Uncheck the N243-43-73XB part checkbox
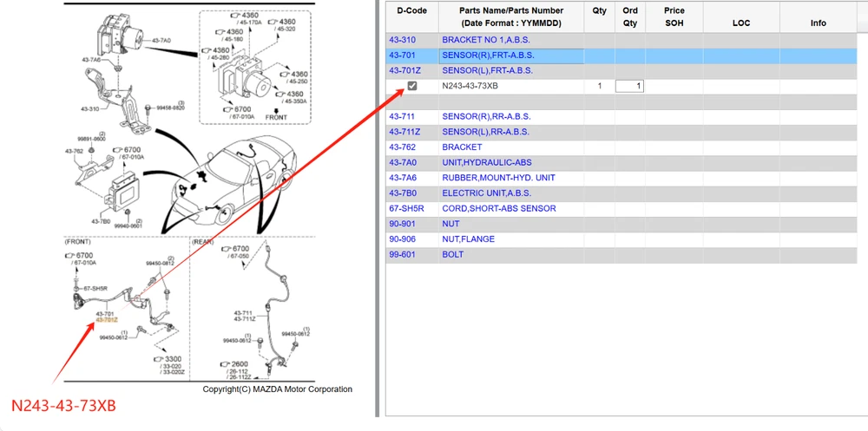The image size is (868, 431). coord(412,86)
